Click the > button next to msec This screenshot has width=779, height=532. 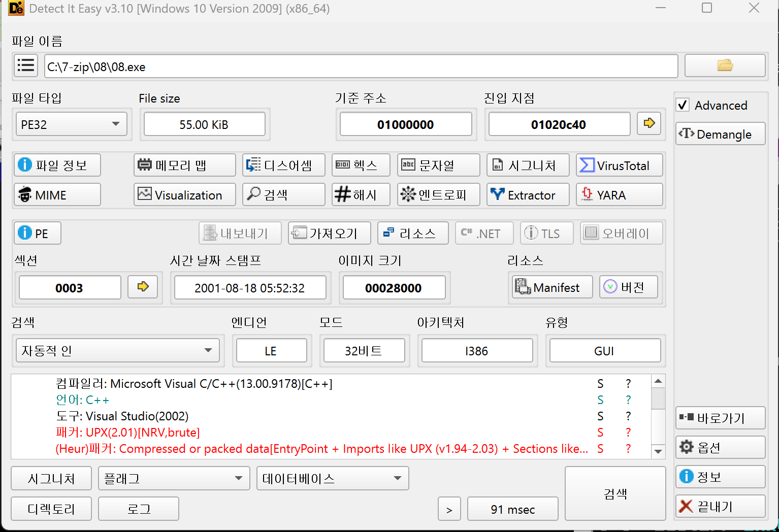[x=449, y=509]
